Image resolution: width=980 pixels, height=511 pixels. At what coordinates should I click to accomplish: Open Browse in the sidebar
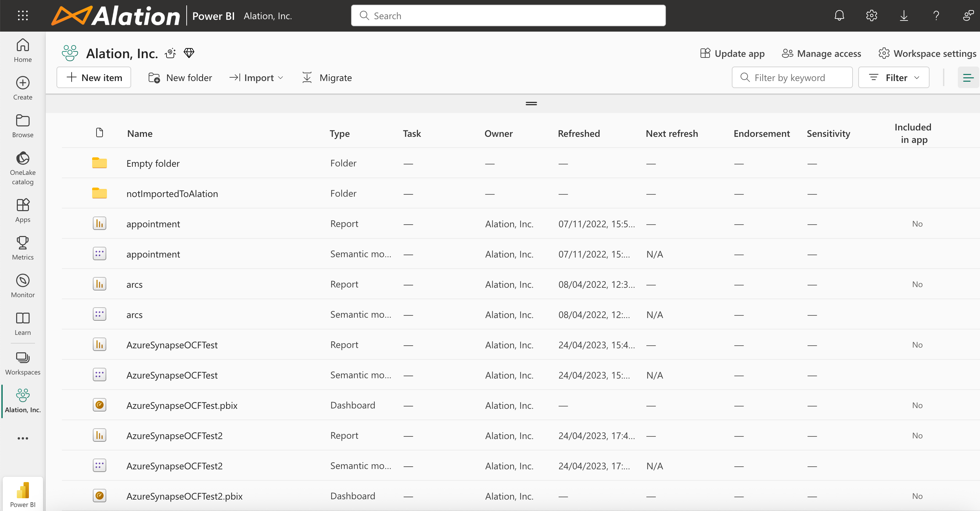click(23, 125)
